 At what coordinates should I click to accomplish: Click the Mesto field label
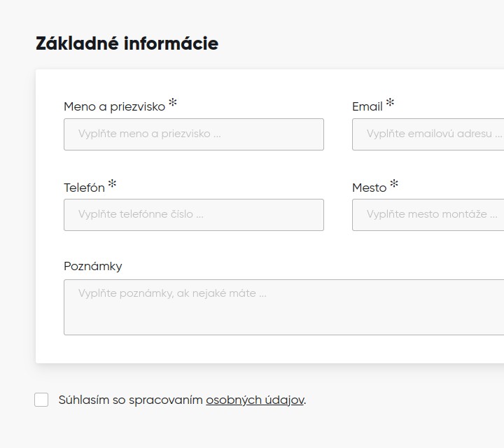(369, 188)
